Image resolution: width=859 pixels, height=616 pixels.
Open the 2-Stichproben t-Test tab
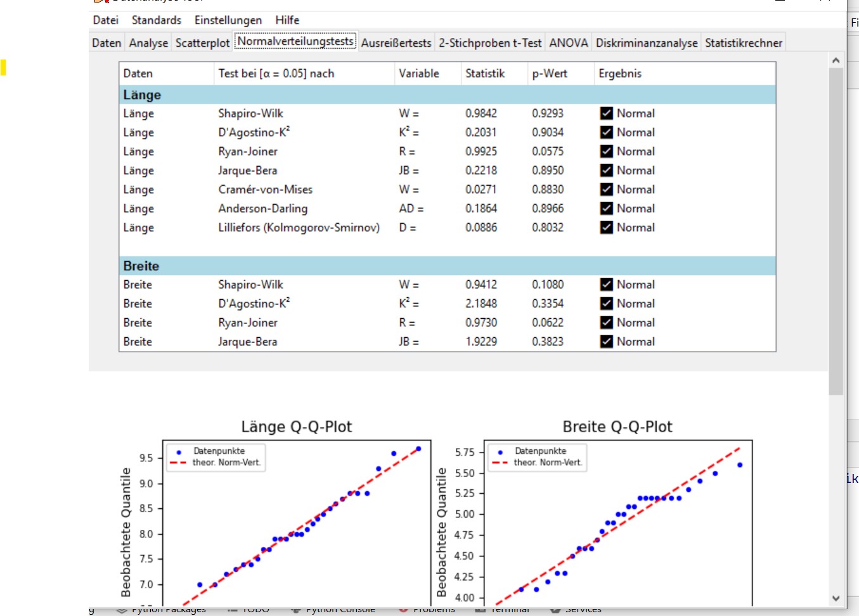[x=490, y=43]
